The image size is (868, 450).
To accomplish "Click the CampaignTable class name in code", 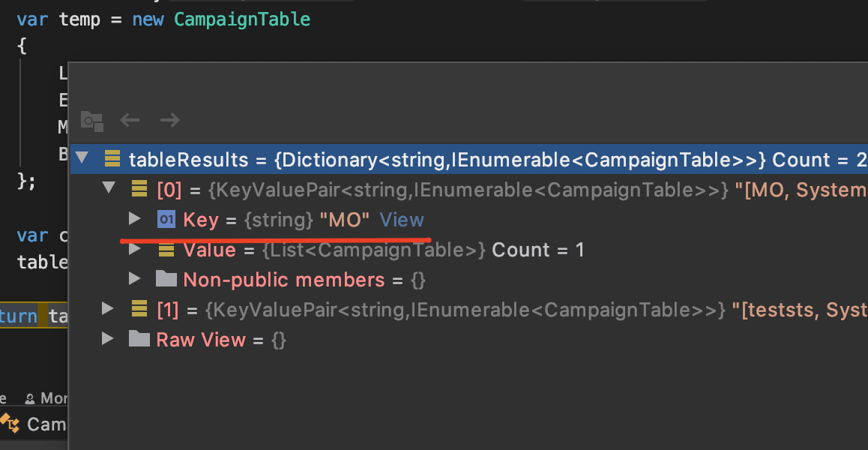I will tap(242, 19).
